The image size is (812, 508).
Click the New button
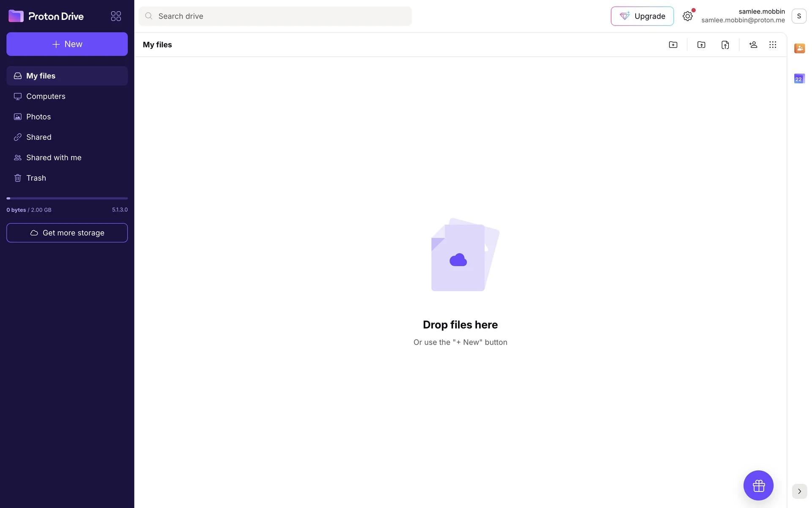pos(67,44)
